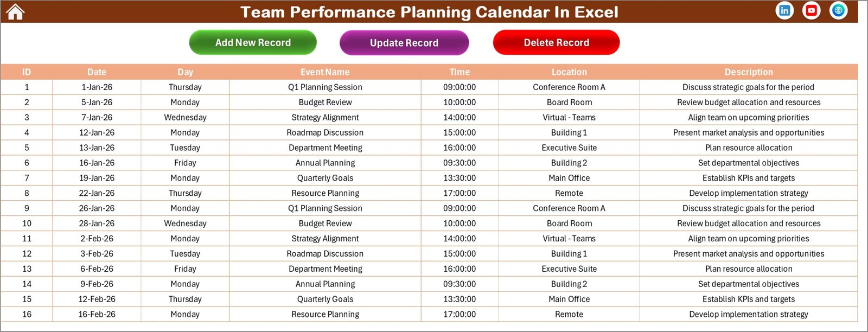Click the Date column header
868x332 pixels.
(x=97, y=72)
